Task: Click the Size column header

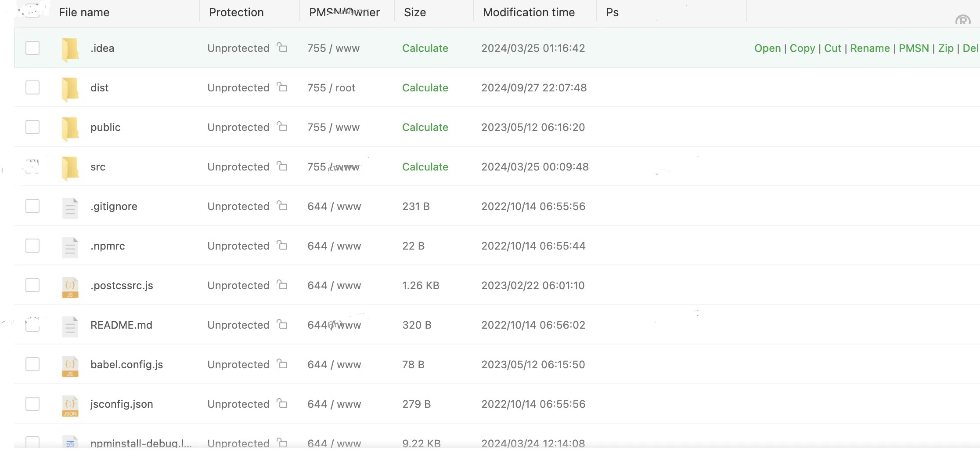Action: (x=414, y=12)
